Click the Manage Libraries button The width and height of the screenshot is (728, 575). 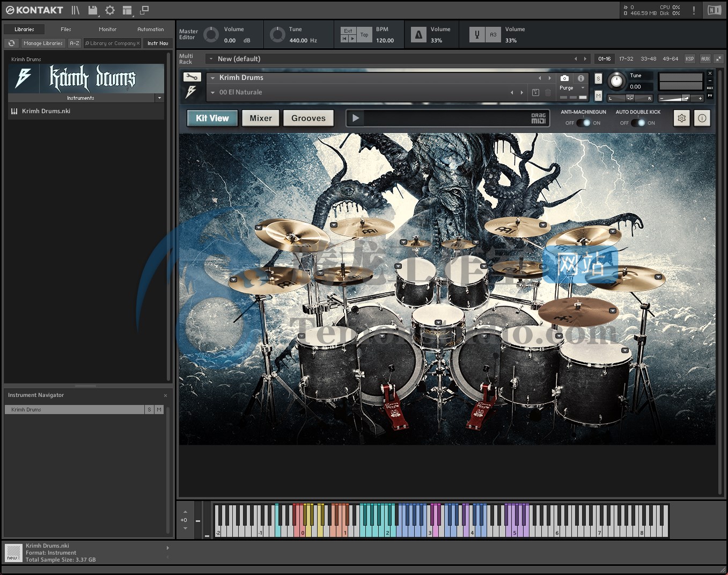coord(43,43)
